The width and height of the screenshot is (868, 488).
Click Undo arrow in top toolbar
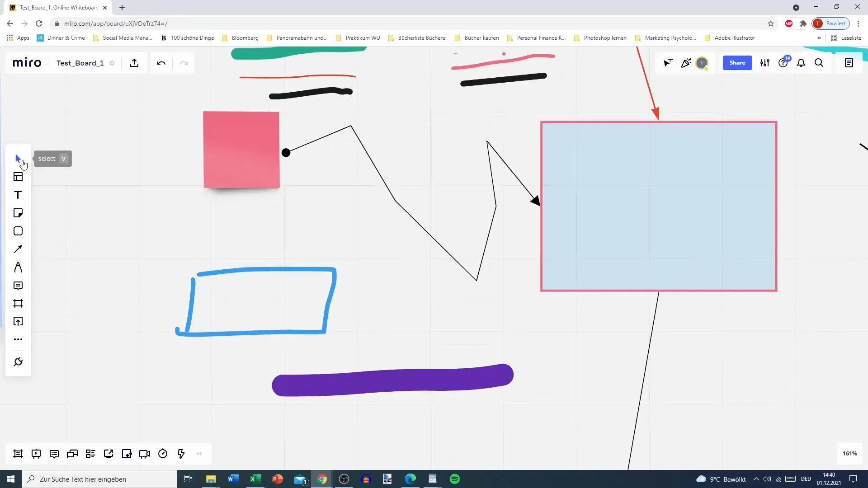161,63
